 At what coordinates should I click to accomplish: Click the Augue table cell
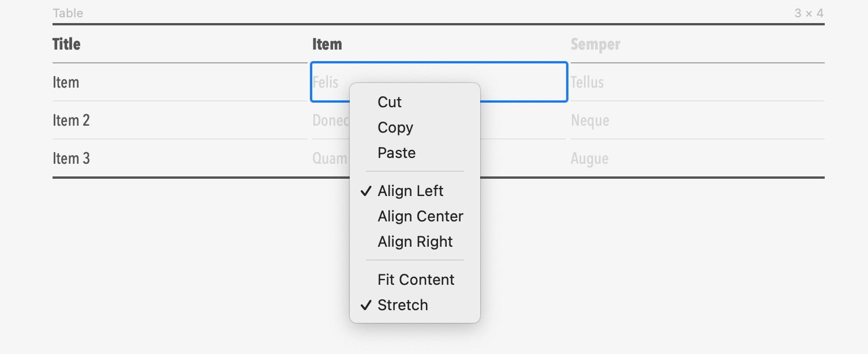(589, 159)
